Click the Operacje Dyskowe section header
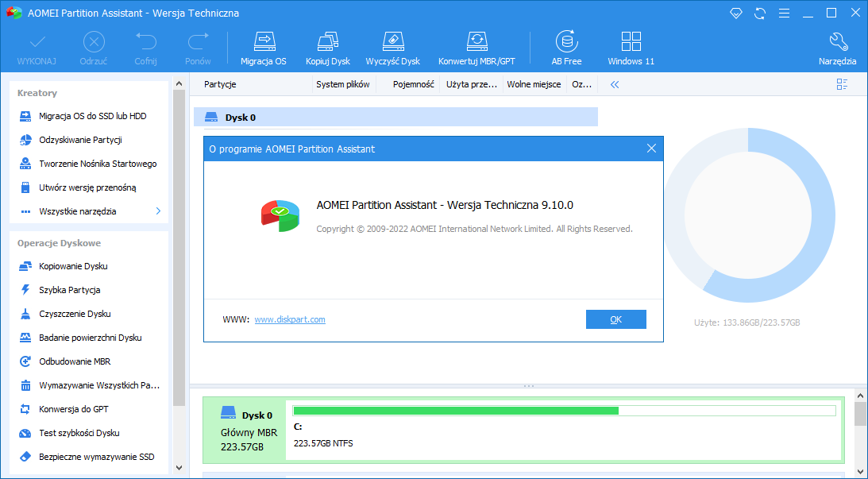 pos(60,243)
